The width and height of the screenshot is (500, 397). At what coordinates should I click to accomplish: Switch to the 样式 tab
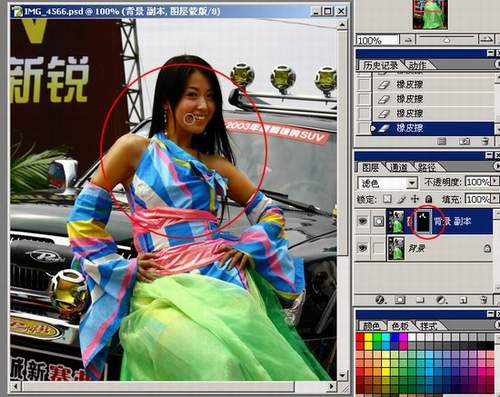point(428,326)
